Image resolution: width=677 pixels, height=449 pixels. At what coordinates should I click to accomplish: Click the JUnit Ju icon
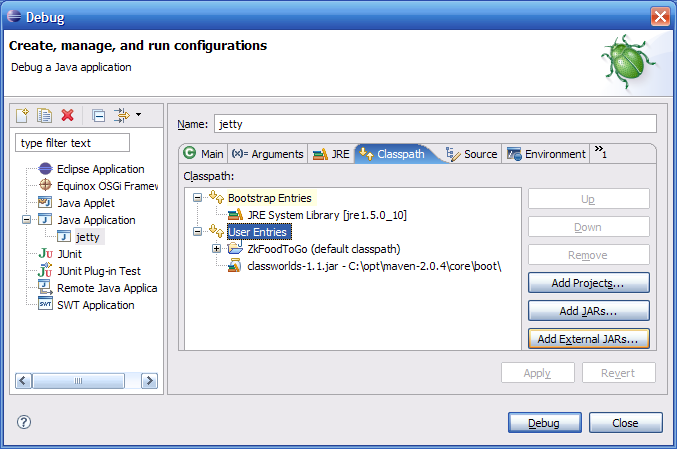pos(45,253)
